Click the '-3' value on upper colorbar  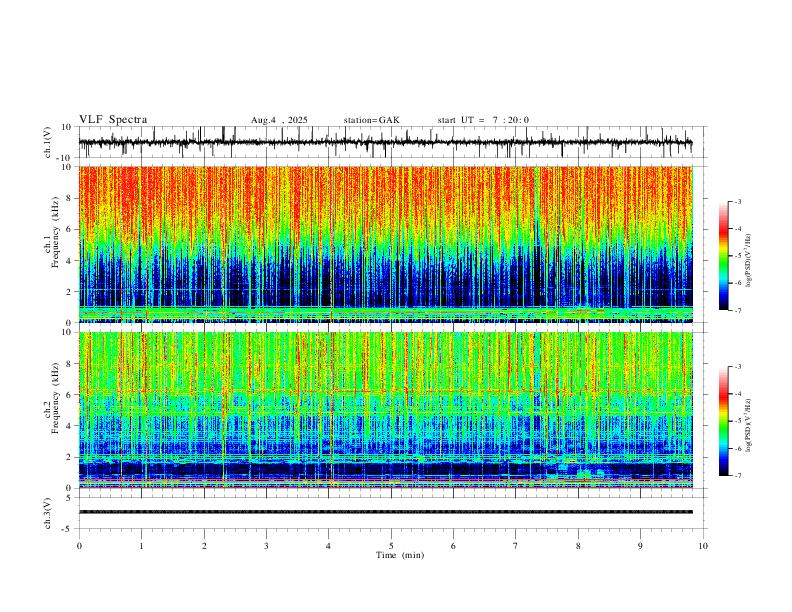[x=737, y=201]
